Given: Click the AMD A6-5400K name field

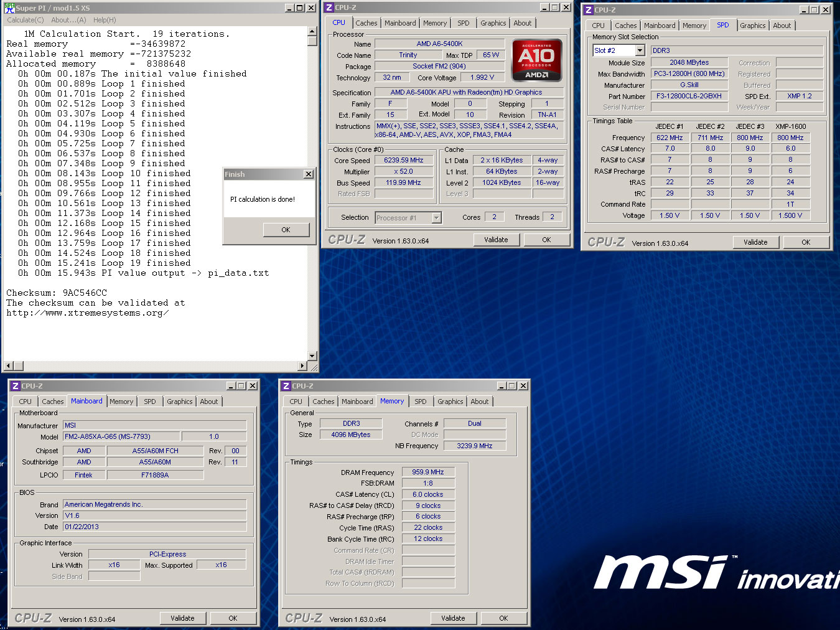Looking at the screenshot, I should (x=439, y=44).
